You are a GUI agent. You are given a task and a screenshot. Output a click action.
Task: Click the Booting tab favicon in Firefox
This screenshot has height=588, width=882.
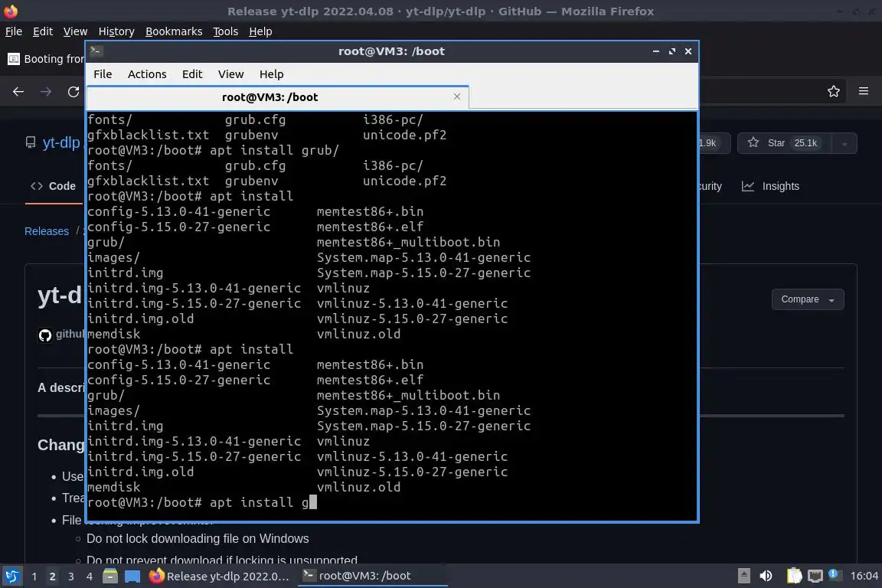pyautogui.click(x=14, y=59)
